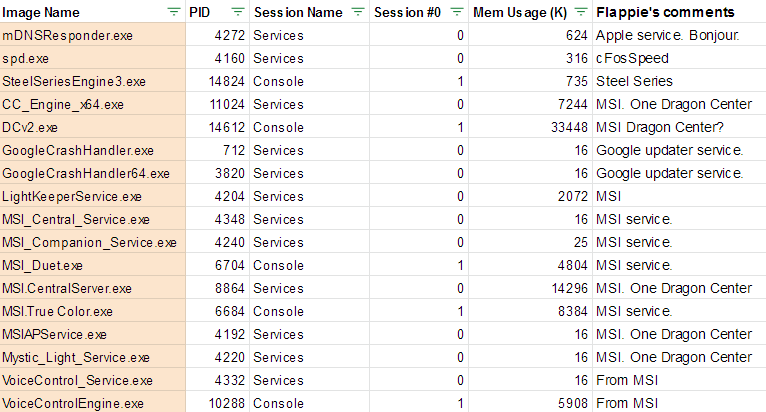Open the Mem Usage (K) column filter
The width and height of the screenshot is (766, 412).
(581, 12)
